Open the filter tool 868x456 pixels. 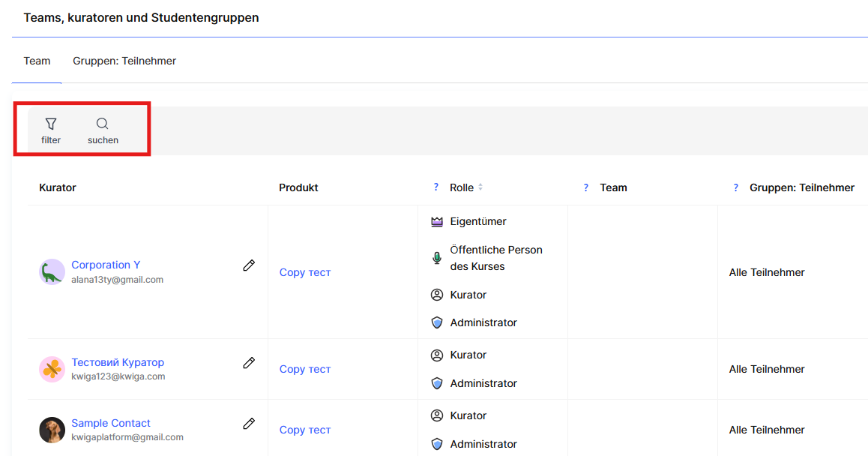(51, 130)
